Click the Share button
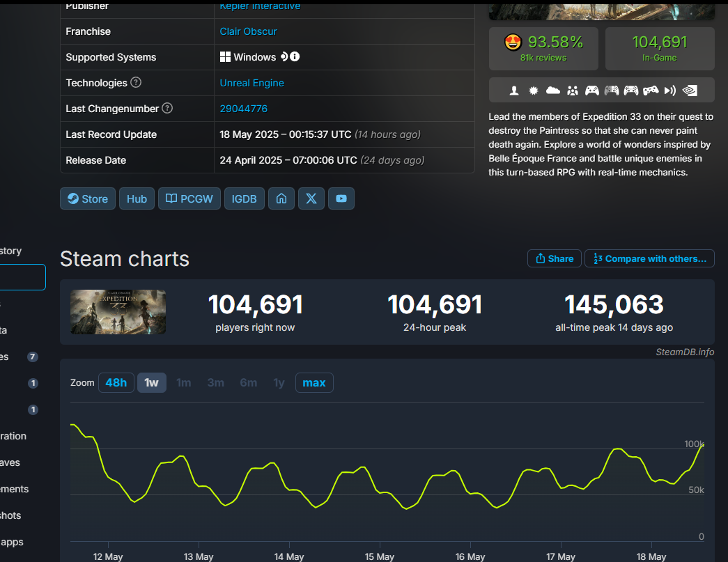The image size is (728, 562). 555,258
